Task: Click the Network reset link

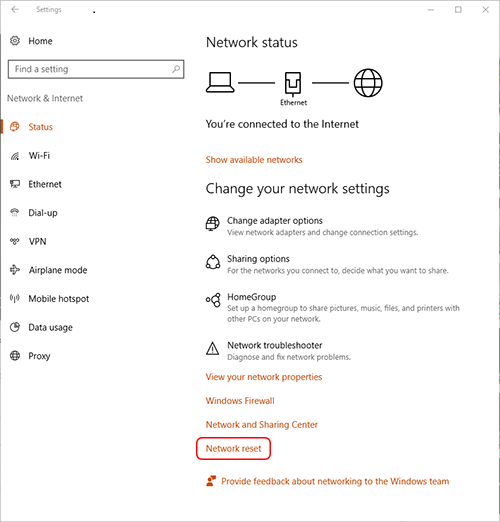Action: tap(233, 448)
